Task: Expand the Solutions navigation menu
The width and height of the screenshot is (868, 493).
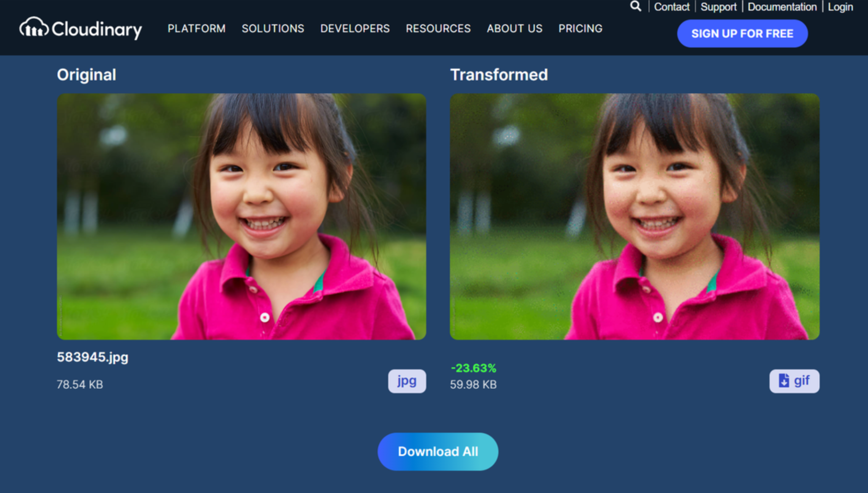Action: coord(273,29)
